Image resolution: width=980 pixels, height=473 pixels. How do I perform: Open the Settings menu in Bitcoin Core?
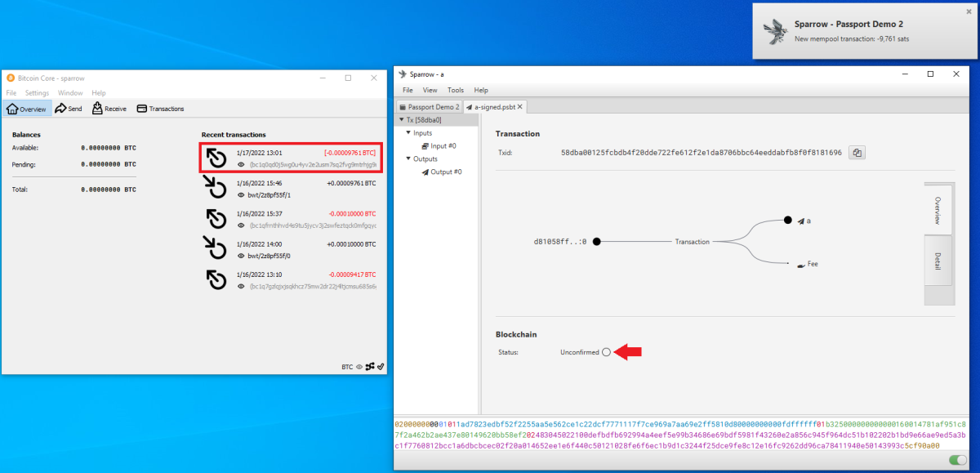pos(37,93)
